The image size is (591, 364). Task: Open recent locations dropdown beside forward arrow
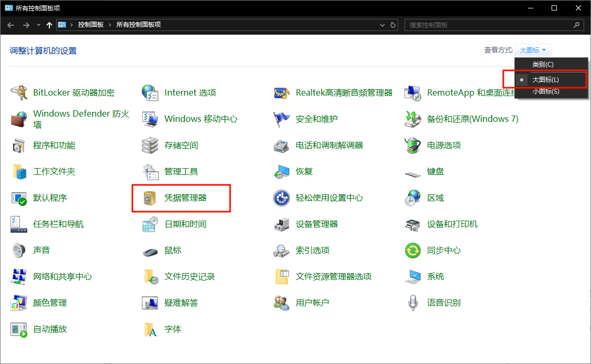[38, 25]
